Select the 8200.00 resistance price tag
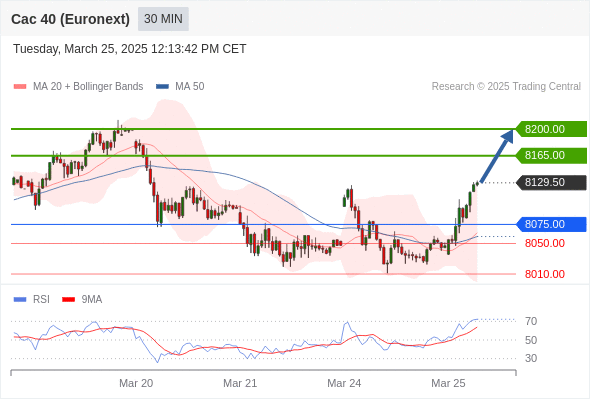Screen dimensions: 590x400 point(551,129)
